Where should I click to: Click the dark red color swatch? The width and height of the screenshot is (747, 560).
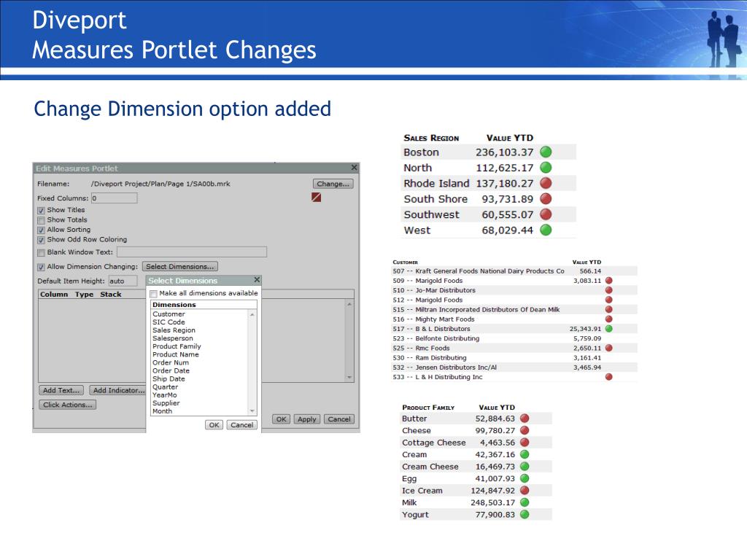(317, 198)
